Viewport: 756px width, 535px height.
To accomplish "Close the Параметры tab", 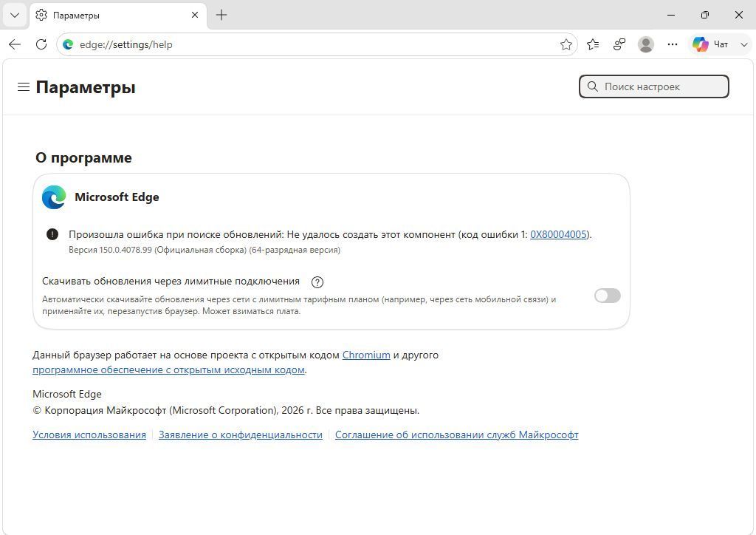I will [195, 15].
